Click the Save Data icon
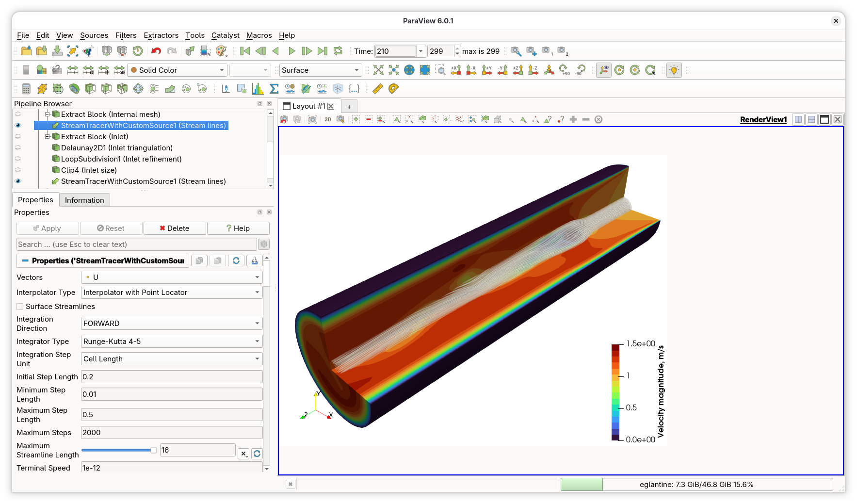This screenshot has width=857, height=504. [57, 51]
